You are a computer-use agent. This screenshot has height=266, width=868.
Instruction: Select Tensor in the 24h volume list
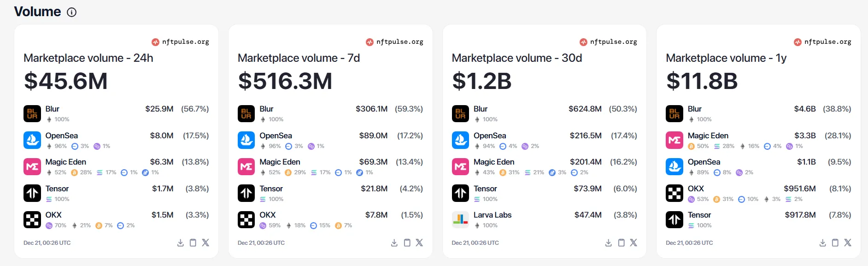(x=57, y=189)
